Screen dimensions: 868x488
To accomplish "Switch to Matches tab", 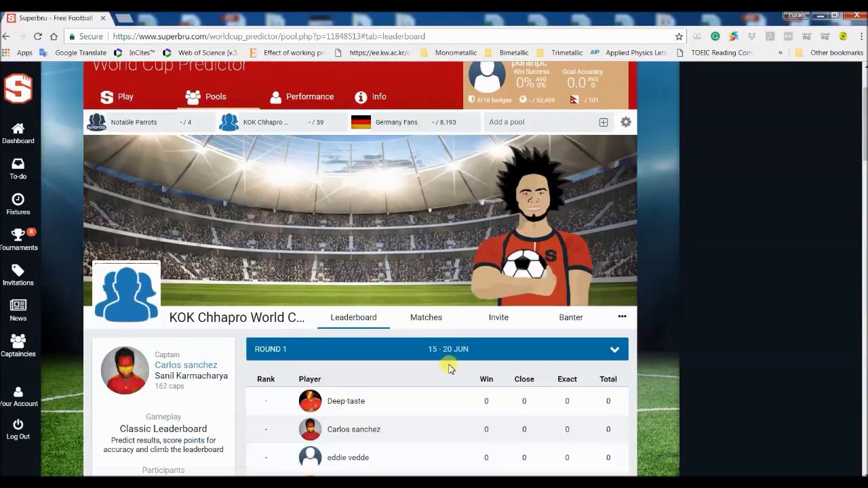I will [426, 317].
